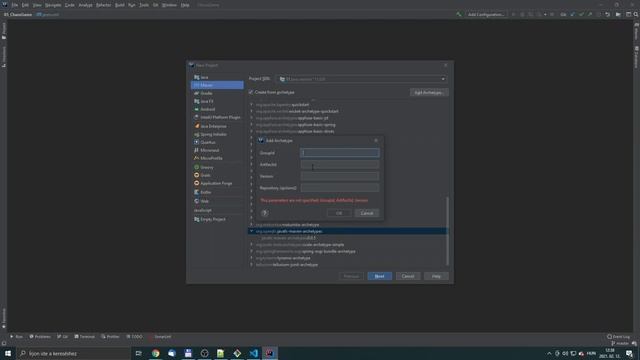The image size is (640, 360).
Task: Expand the wicket-archetype-quickstart row
Action: click(x=251, y=111)
